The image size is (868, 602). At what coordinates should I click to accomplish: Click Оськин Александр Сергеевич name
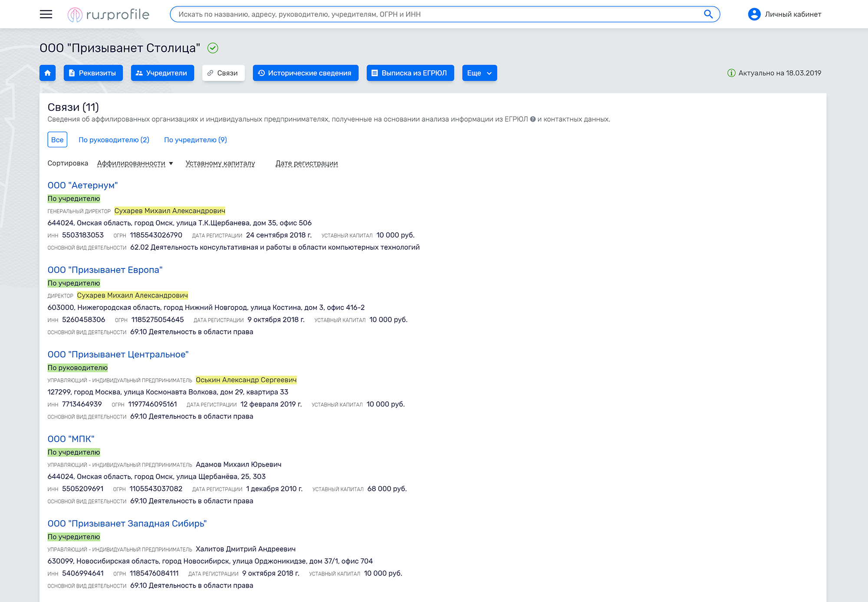pos(246,380)
